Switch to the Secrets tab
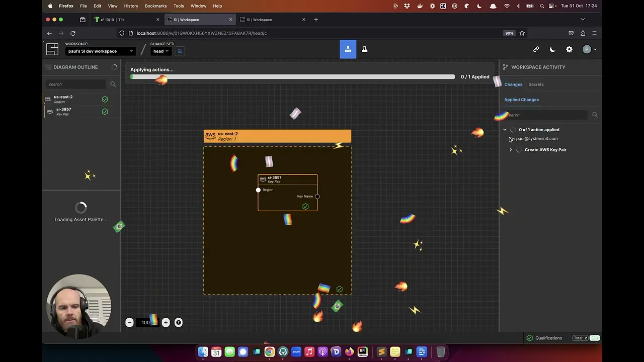Viewport: 644px width, 362px height. point(536,84)
